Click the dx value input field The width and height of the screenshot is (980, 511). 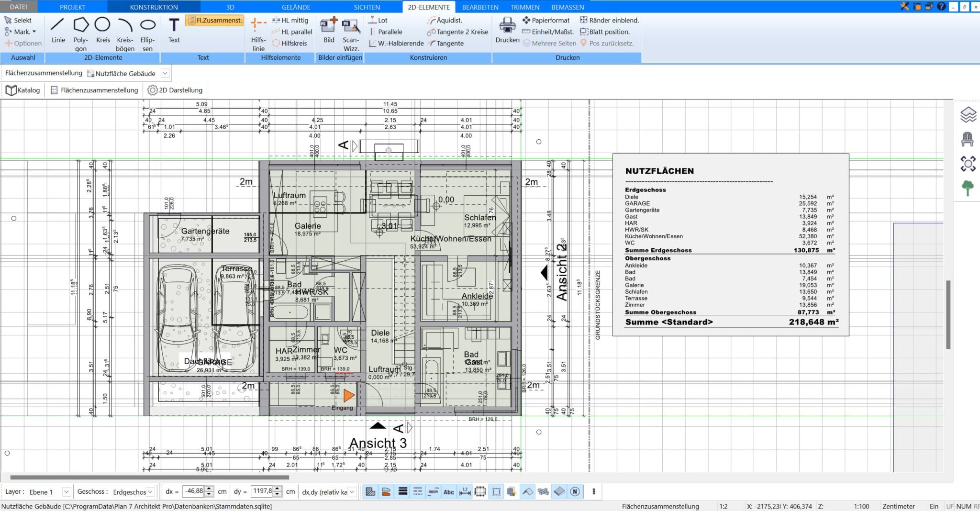[194, 491]
